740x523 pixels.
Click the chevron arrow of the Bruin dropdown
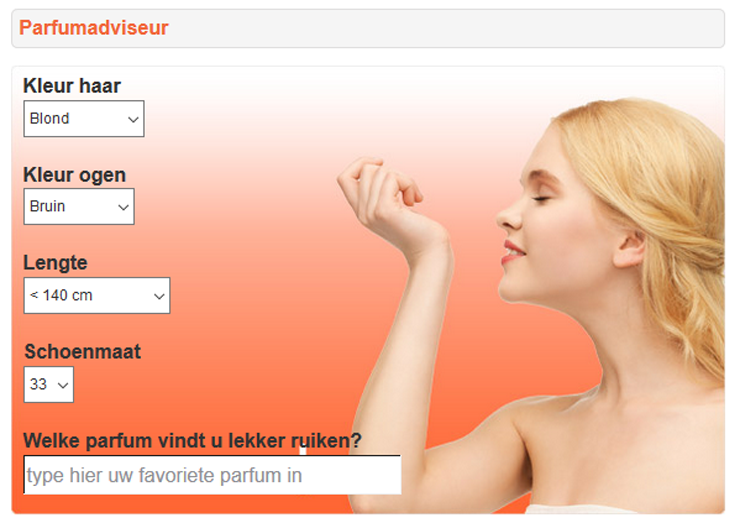pos(123,207)
